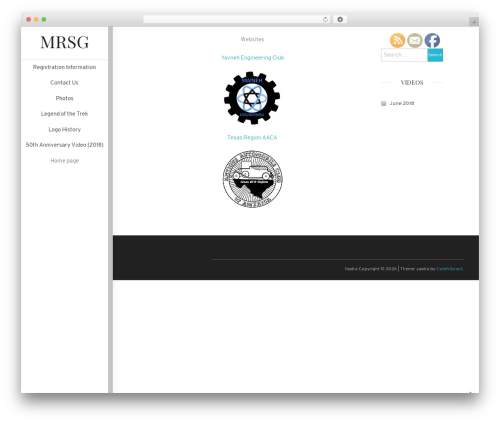Screen dimensions: 500x423
Task: Follow the Texas Region AACA link
Action: point(252,137)
